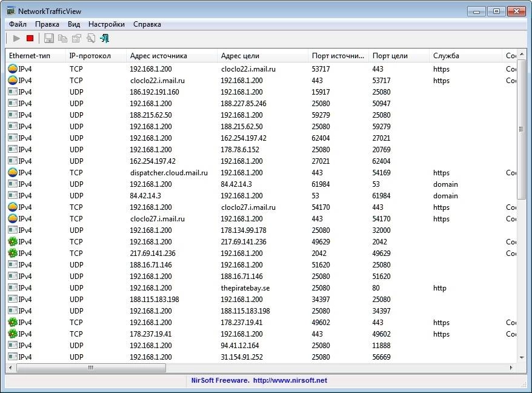Click the row icon for target 94.41.12.164
532x393 pixels.
click(x=13, y=346)
